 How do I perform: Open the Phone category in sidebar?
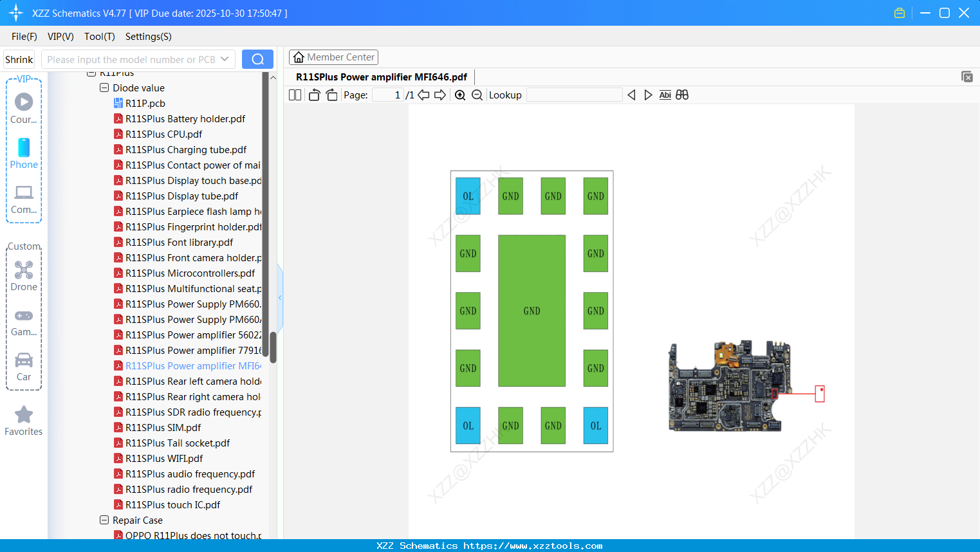coord(24,154)
